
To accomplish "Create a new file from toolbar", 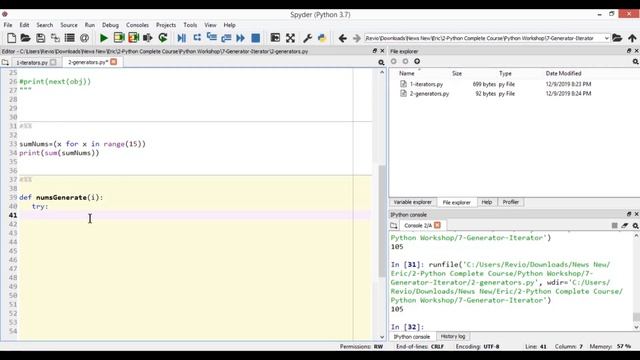I will coord(11,38).
